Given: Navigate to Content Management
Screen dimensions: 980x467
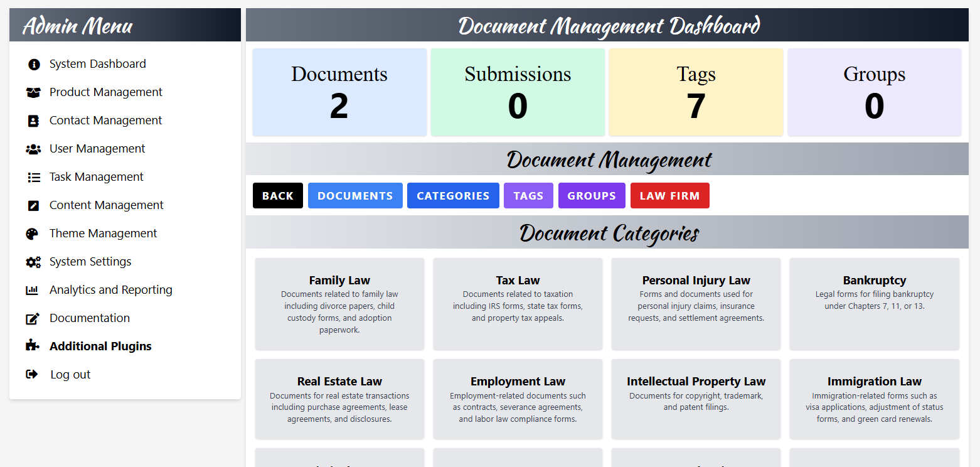Looking at the screenshot, I should pos(107,205).
